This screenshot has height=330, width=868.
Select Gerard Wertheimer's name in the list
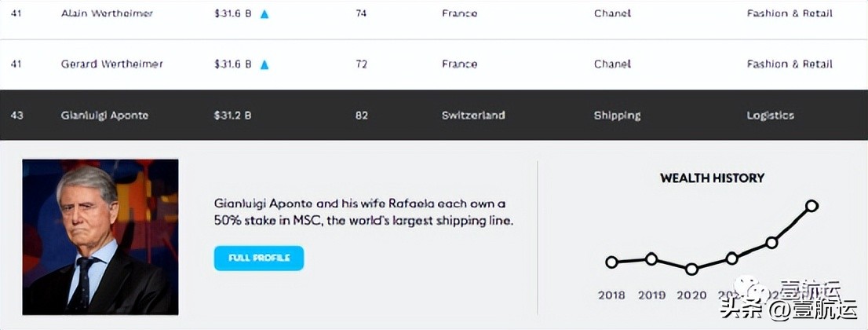point(112,64)
